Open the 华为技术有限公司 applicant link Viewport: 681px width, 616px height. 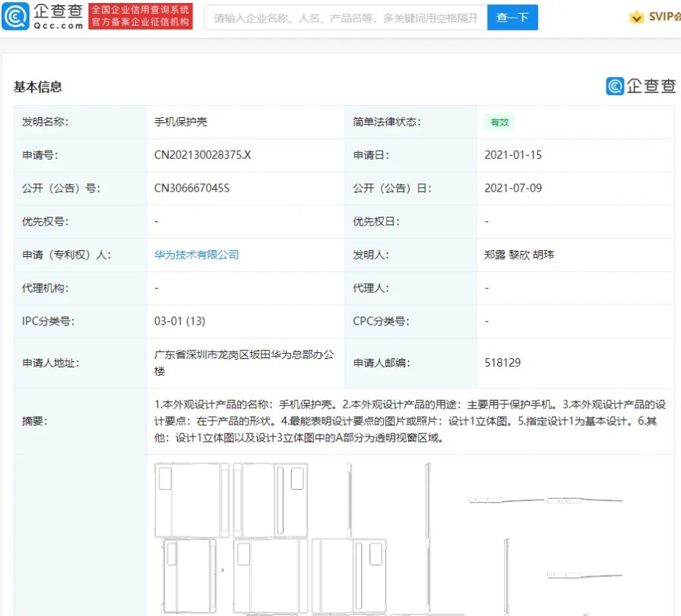pyautogui.click(x=196, y=255)
